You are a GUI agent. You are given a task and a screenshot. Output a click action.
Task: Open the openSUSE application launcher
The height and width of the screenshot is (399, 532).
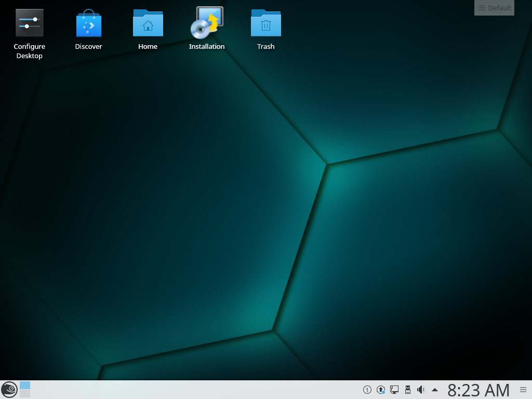coord(9,389)
